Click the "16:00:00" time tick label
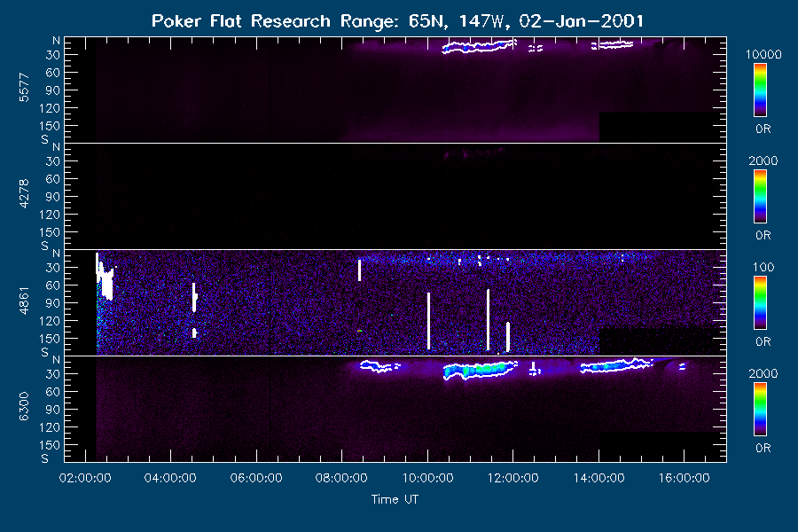This screenshot has height=532, width=798. 685,478
